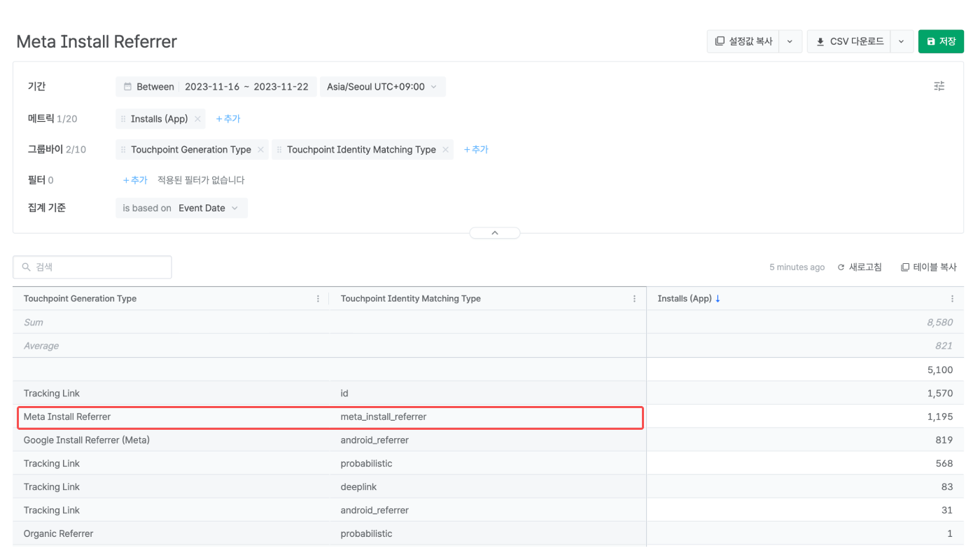Click the calendar icon in the date range
This screenshot has width=980, height=560.
pyautogui.click(x=127, y=87)
